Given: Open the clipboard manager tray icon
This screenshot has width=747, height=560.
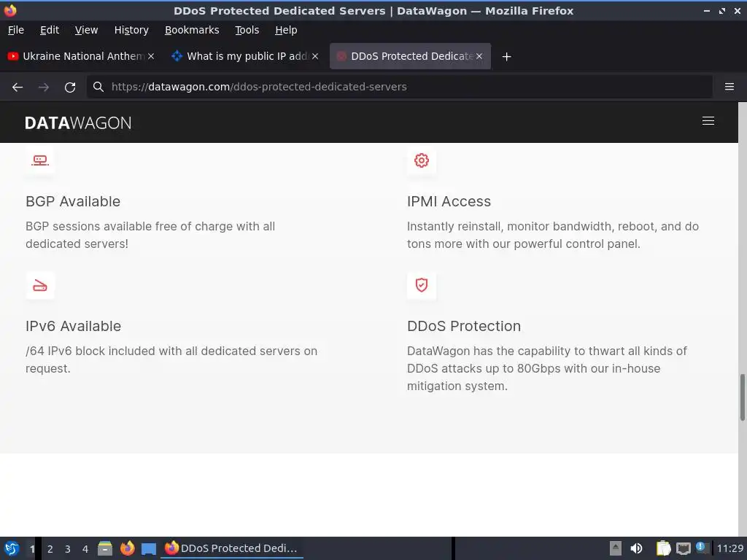Looking at the screenshot, I should click(663, 548).
